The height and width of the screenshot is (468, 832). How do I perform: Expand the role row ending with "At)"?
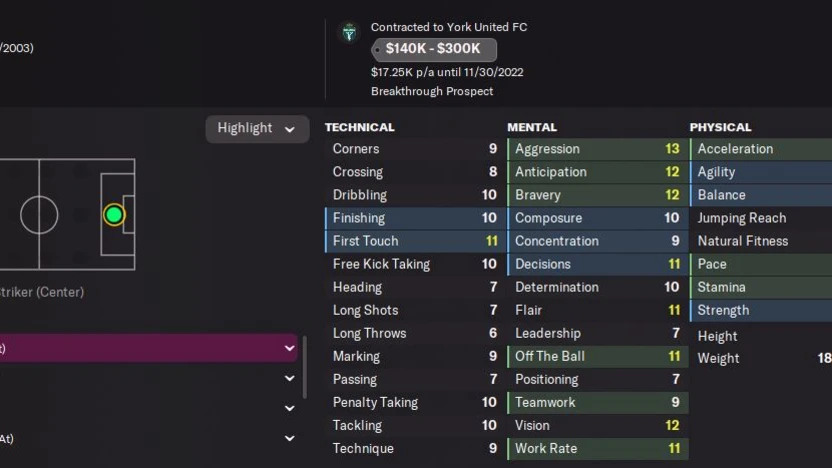coord(290,438)
